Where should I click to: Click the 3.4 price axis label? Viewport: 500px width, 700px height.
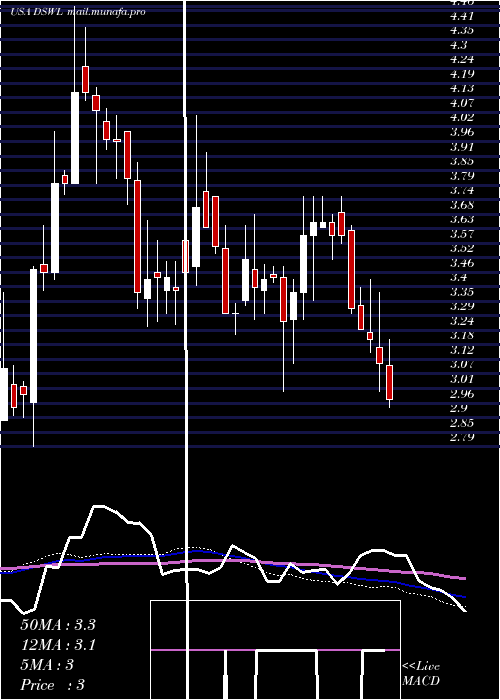tap(459, 278)
